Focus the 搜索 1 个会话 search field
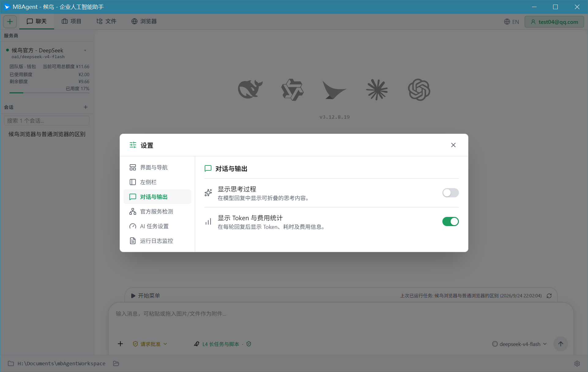Screen dimensions: 588x372 click(47, 121)
